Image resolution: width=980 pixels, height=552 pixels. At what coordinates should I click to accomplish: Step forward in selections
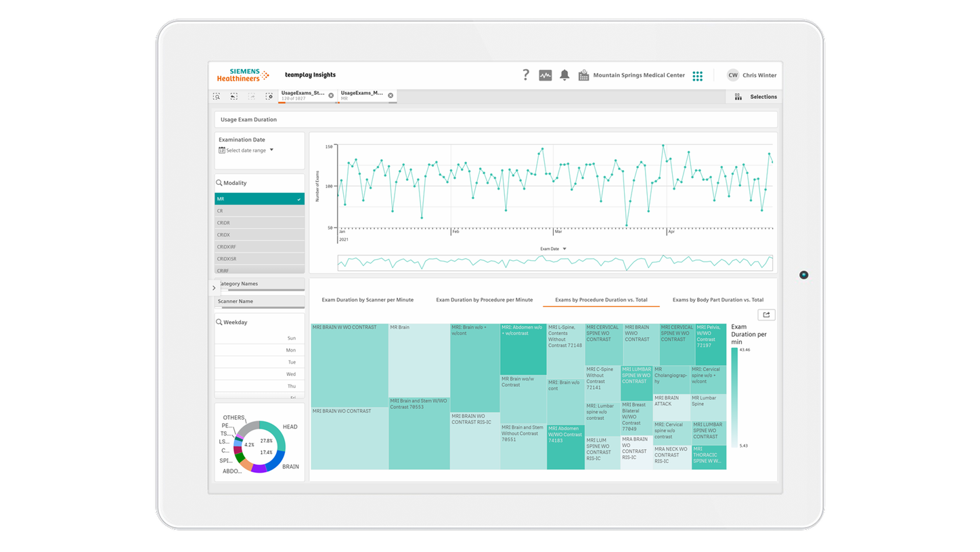pyautogui.click(x=251, y=97)
